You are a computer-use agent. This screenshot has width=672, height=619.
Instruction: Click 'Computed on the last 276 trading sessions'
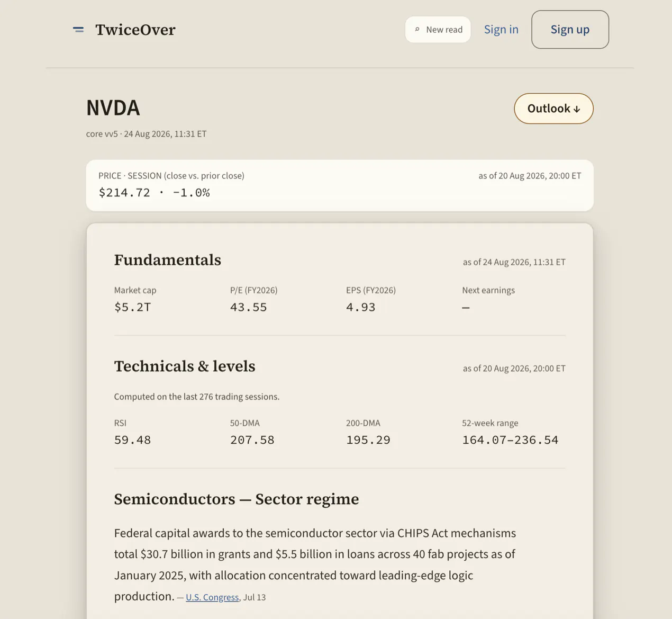pyautogui.click(x=197, y=397)
